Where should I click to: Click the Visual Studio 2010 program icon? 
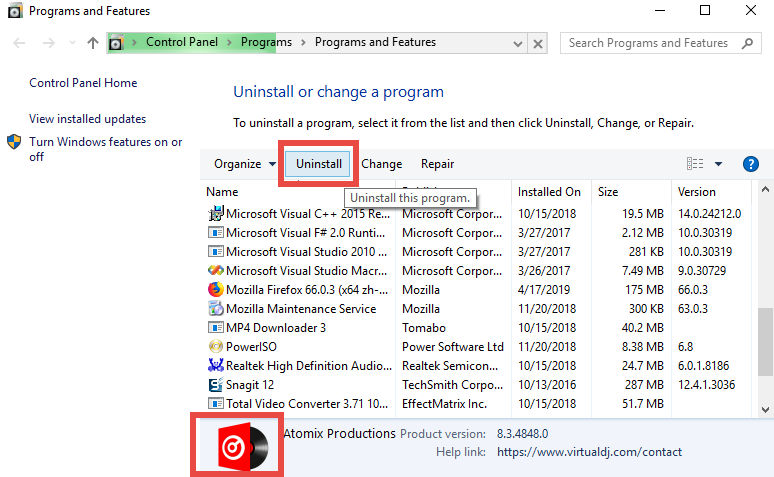pyautogui.click(x=216, y=252)
